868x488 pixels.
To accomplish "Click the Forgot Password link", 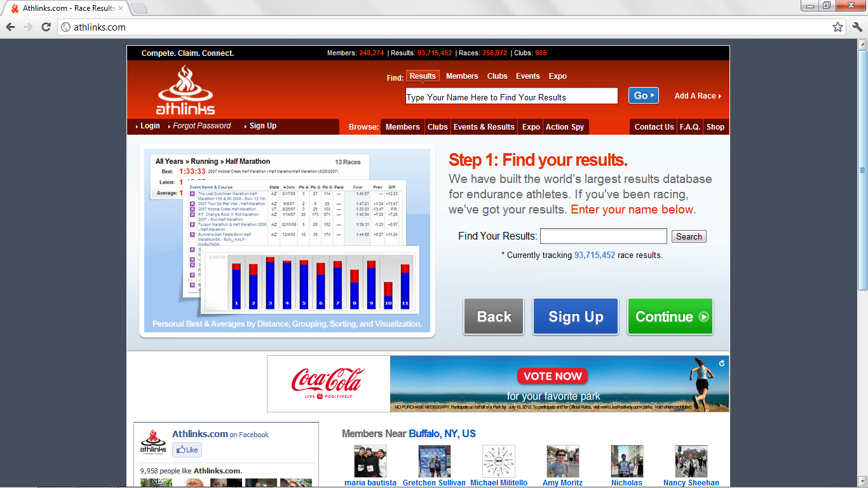I will tap(201, 126).
